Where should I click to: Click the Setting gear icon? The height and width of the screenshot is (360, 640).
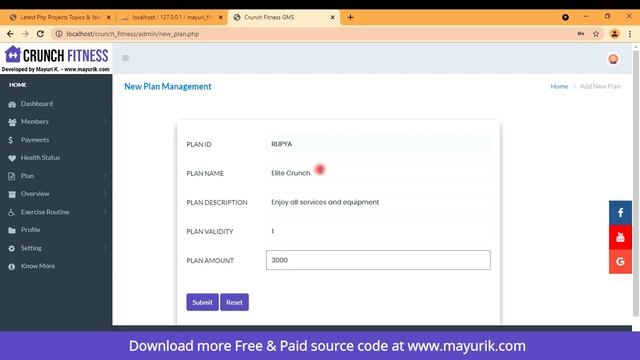coord(11,248)
